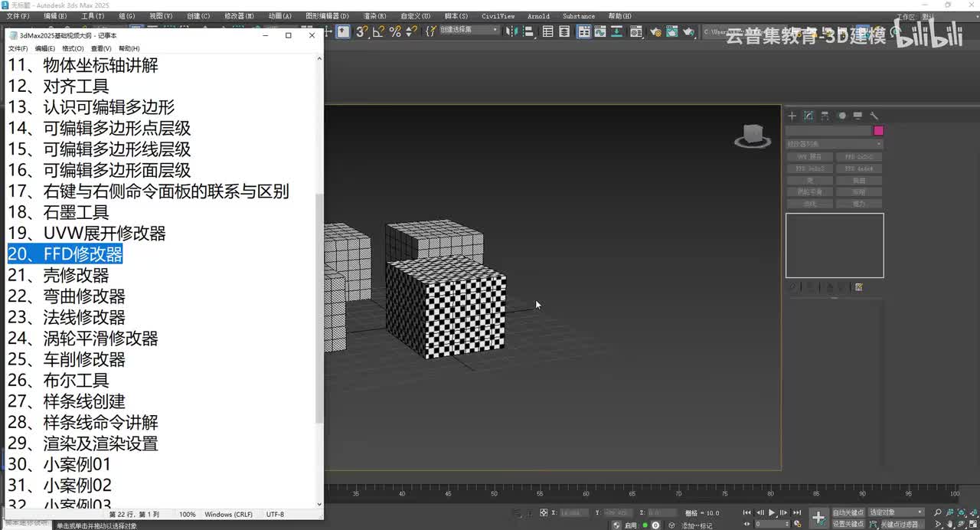The height and width of the screenshot is (530, 980).
Task: Click the Mirror tool icon
Action: pos(511,31)
